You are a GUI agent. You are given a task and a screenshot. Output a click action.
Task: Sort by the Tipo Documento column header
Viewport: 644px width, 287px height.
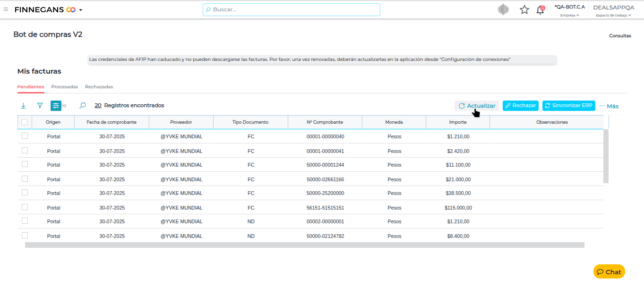[x=250, y=122]
